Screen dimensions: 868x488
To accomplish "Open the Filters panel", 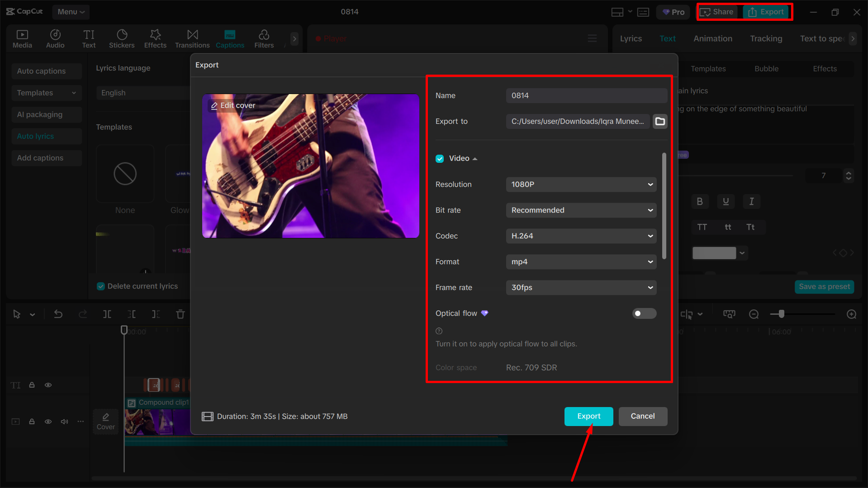I will 264,38.
